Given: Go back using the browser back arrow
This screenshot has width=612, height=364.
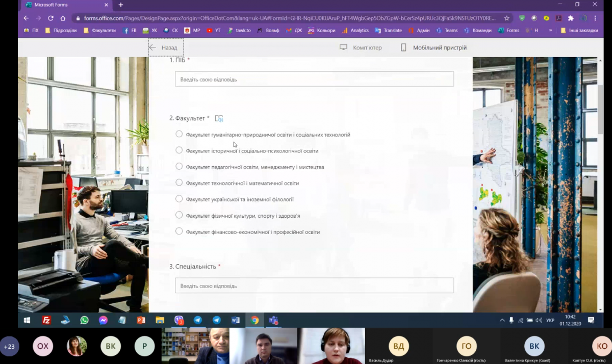Looking at the screenshot, I should click(26, 18).
